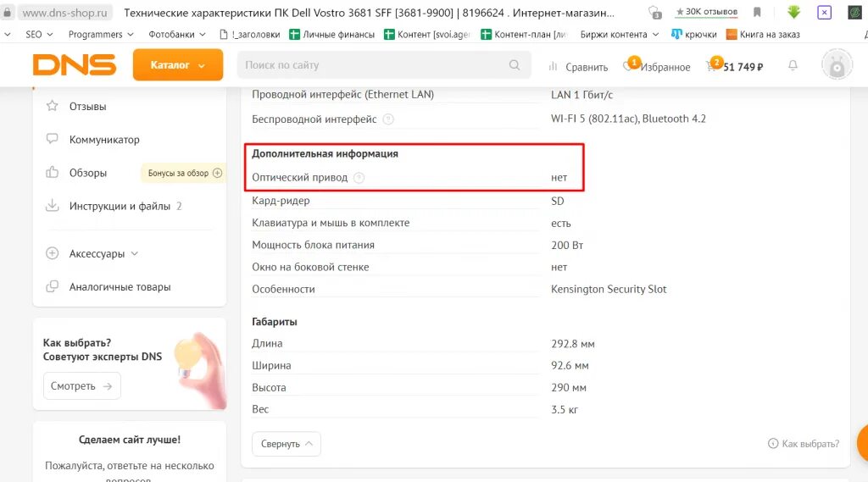Click the Сделаем сайт лучше! heading

(130, 440)
